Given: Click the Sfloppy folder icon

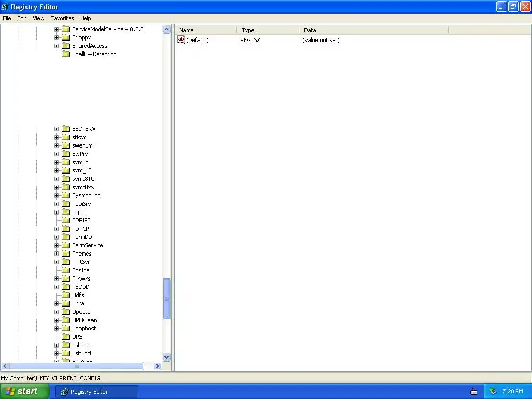Looking at the screenshot, I should pos(66,37).
